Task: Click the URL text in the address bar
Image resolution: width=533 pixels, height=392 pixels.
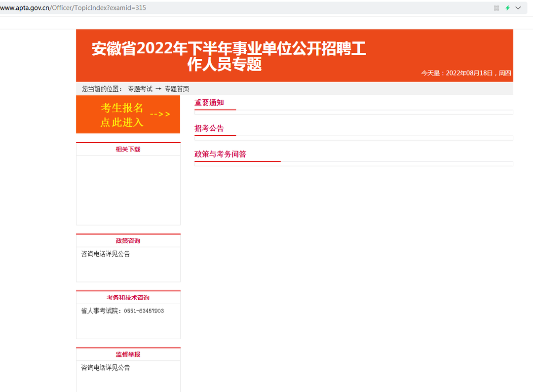Action: (x=73, y=8)
